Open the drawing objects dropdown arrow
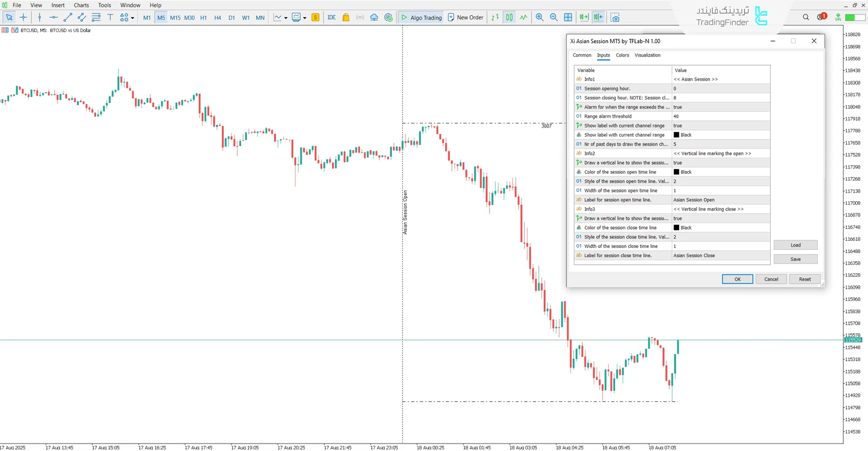 133,18
